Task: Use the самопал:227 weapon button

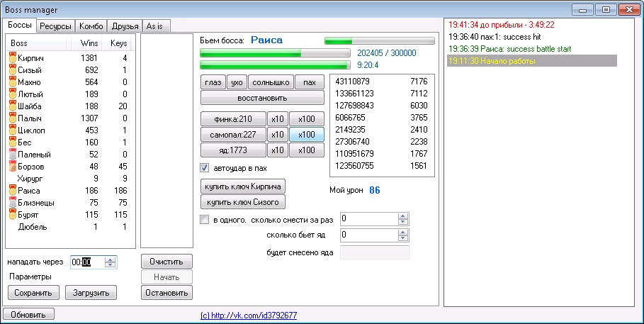Action: coord(233,135)
